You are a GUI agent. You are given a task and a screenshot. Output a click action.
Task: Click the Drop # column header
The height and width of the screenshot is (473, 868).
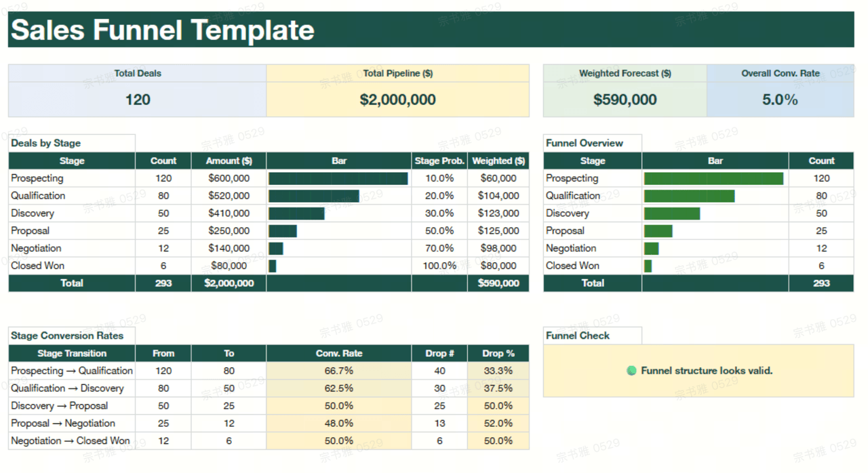click(439, 353)
